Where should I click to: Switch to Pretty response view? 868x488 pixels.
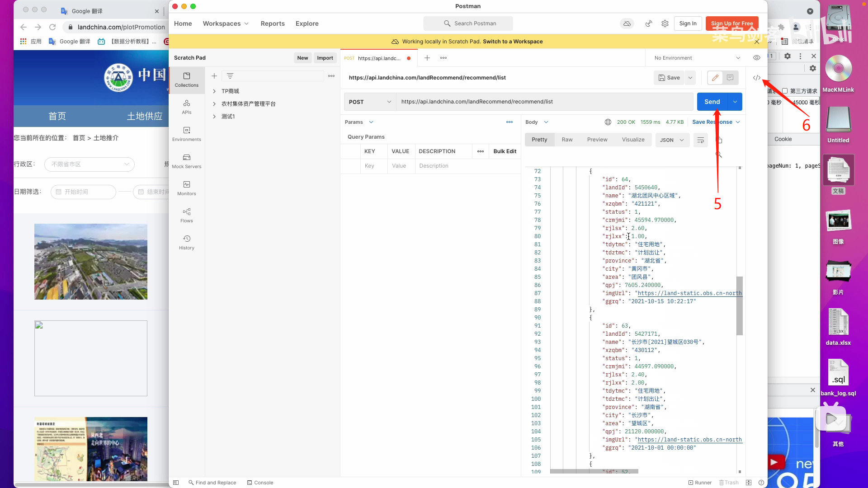coord(539,140)
